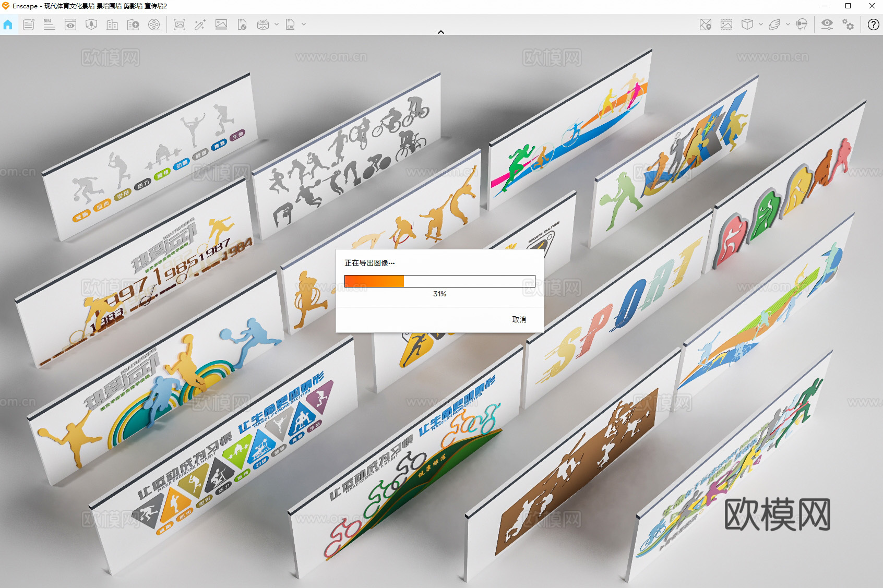The height and width of the screenshot is (588, 883).
Task: Click 取消 to cancel the image export
Action: [519, 319]
